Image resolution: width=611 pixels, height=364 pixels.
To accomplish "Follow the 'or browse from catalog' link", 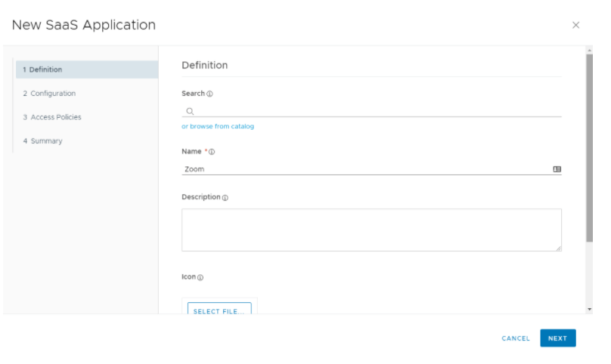I will 218,126.
